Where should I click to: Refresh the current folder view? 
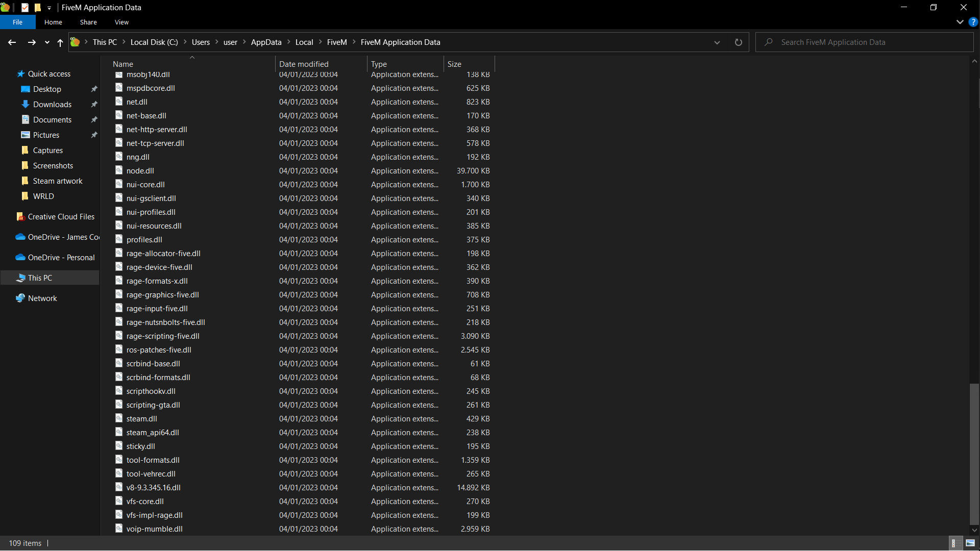coord(738,42)
